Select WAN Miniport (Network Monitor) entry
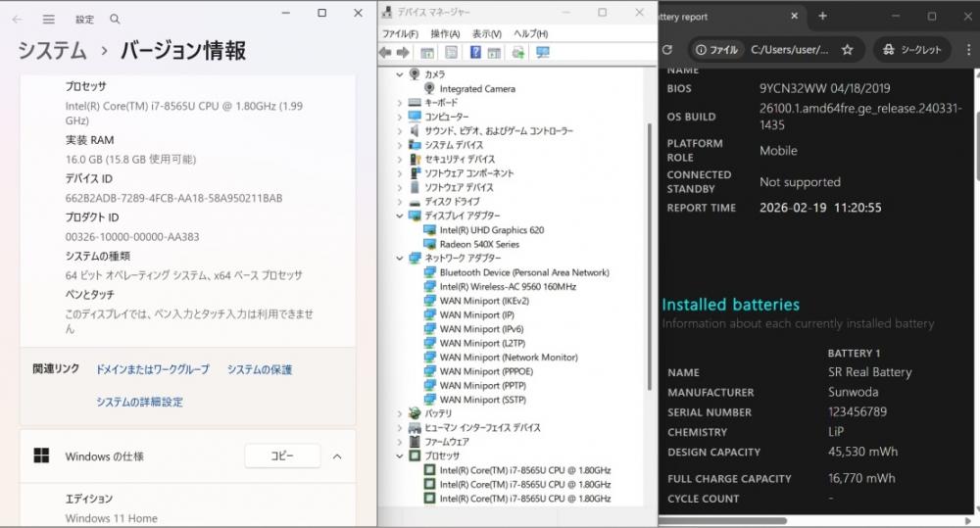This screenshot has height=528, width=980. tap(508, 358)
